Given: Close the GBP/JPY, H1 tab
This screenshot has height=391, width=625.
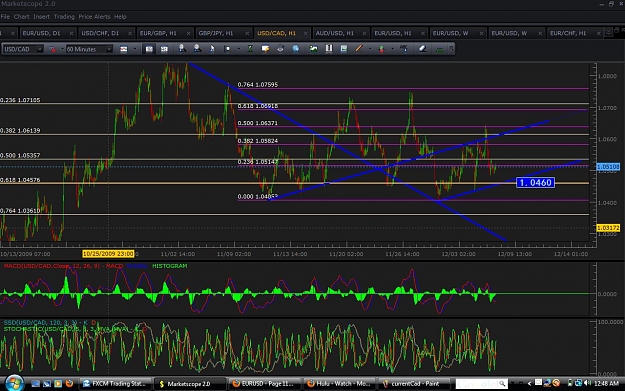Looking at the screenshot, I should coord(247,33).
